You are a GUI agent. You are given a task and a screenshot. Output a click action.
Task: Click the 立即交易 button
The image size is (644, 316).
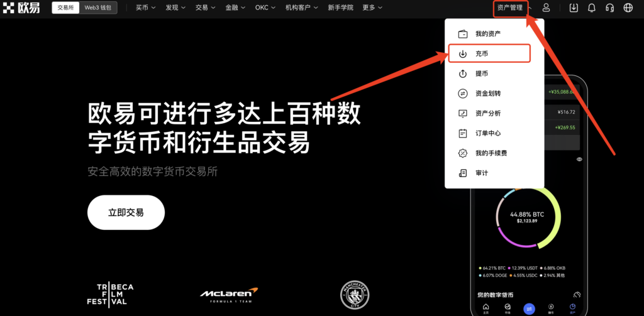[126, 212]
